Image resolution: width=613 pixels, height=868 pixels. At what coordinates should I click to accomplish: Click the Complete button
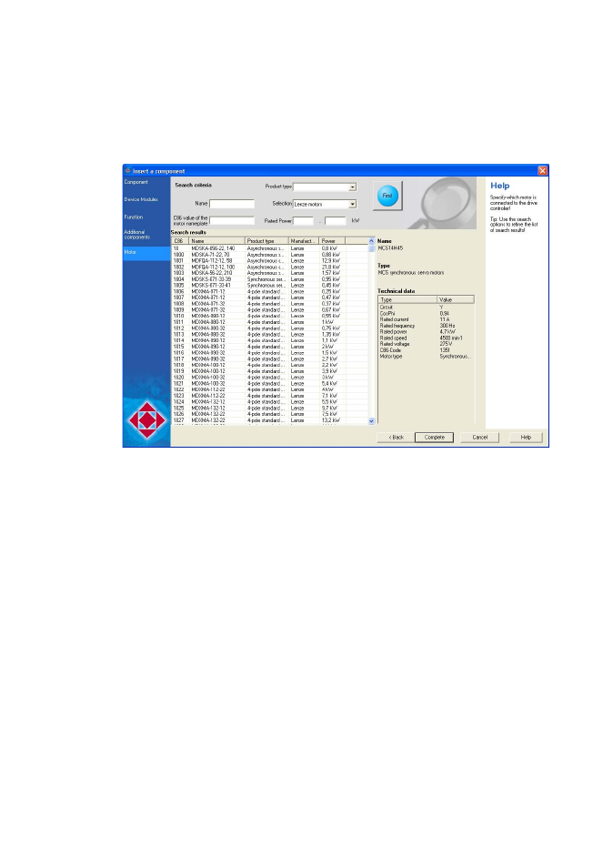pos(435,438)
